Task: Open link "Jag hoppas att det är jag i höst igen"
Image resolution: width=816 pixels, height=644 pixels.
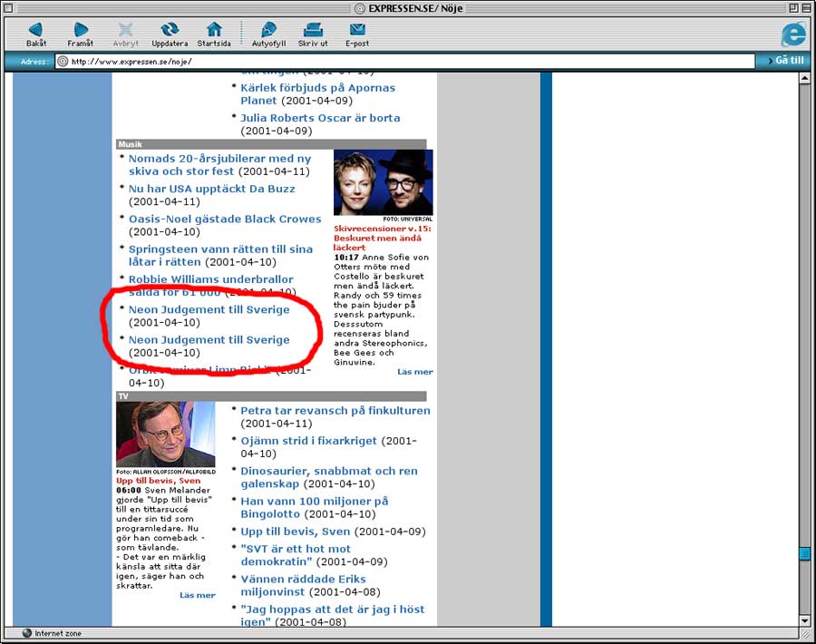Action: point(333,615)
